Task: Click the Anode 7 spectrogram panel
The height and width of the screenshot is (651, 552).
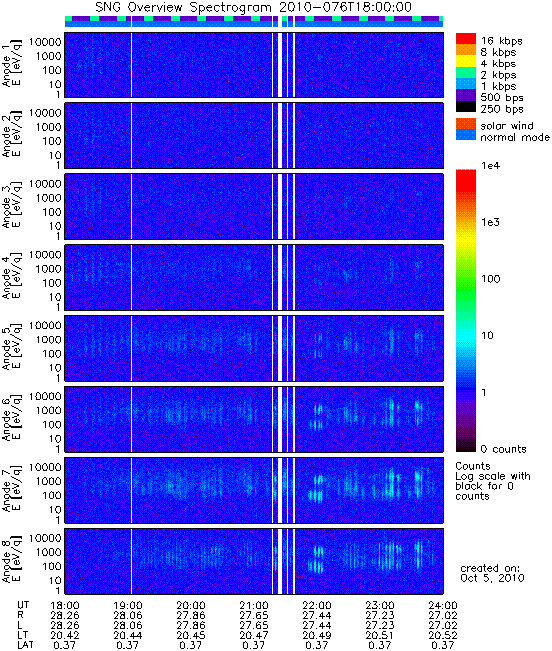Action: pyautogui.click(x=254, y=490)
